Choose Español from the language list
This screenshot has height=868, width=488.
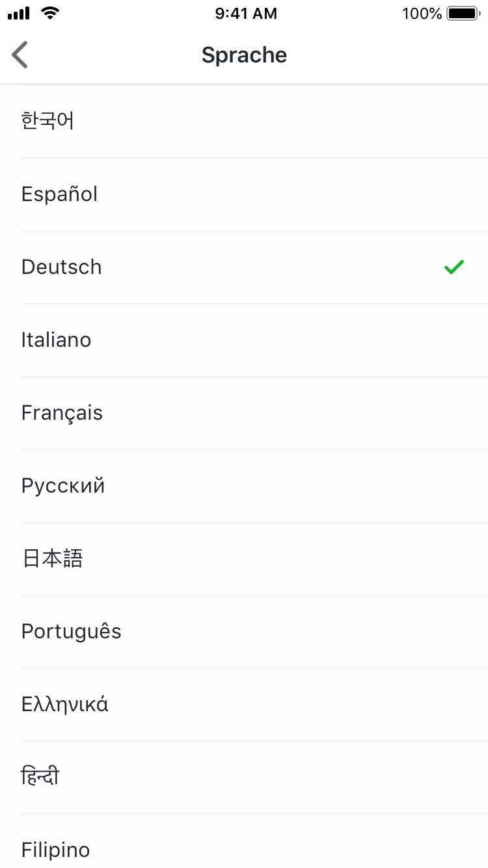tap(60, 194)
